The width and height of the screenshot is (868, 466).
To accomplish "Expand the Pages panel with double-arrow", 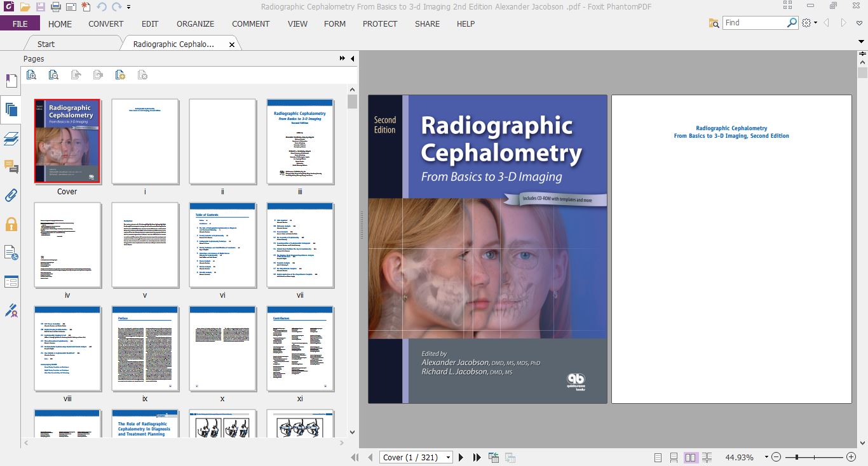I will (343, 58).
